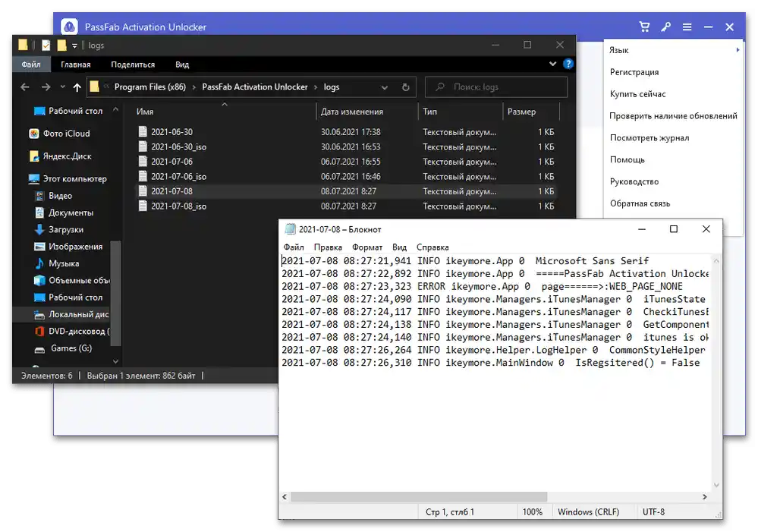Click the Explorer sidebar vertical scrollbar
Screen dimensions: 758x532
coord(115,294)
